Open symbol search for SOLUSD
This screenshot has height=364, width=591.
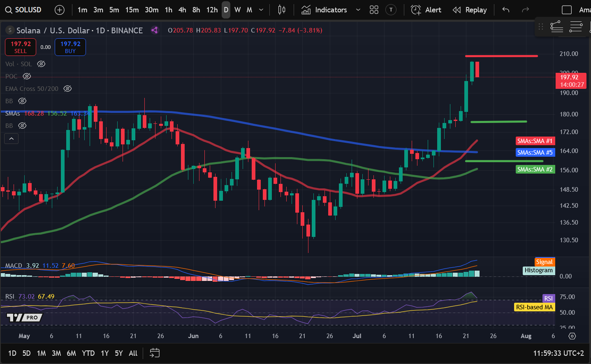pos(23,10)
